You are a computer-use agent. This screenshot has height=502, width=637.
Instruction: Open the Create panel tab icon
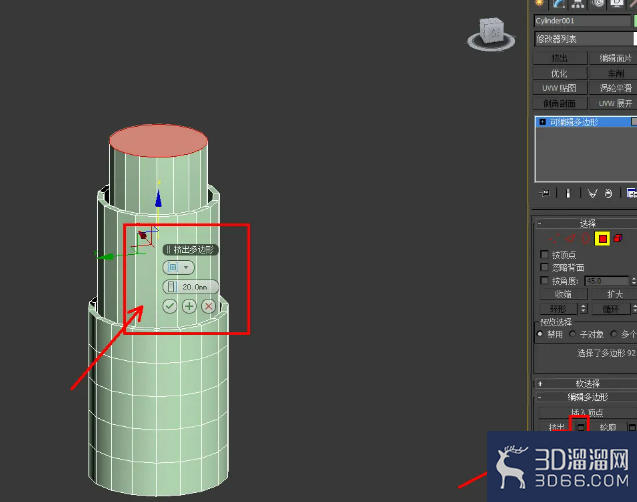tap(539, 3)
